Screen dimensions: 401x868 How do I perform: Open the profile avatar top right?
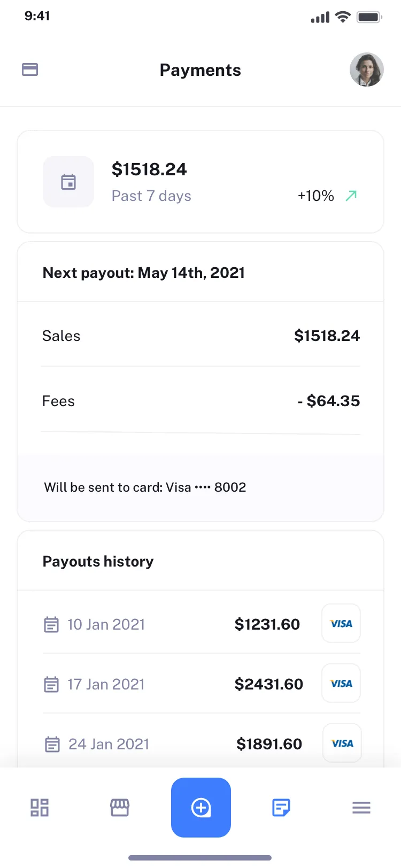click(x=367, y=69)
